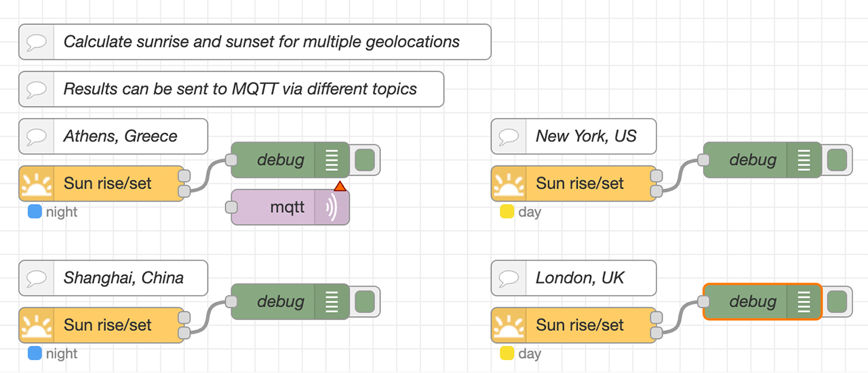The image size is (868, 373).
Task: Click the sun icon on Athens Sun rise/set node
Action: pos(35,184)
